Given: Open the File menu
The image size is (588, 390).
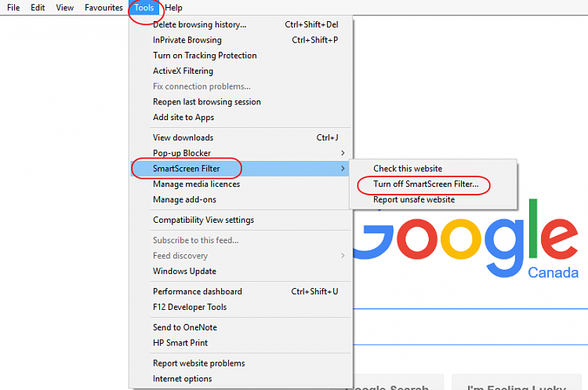Looking at the screenshot, I should [13, 8].
